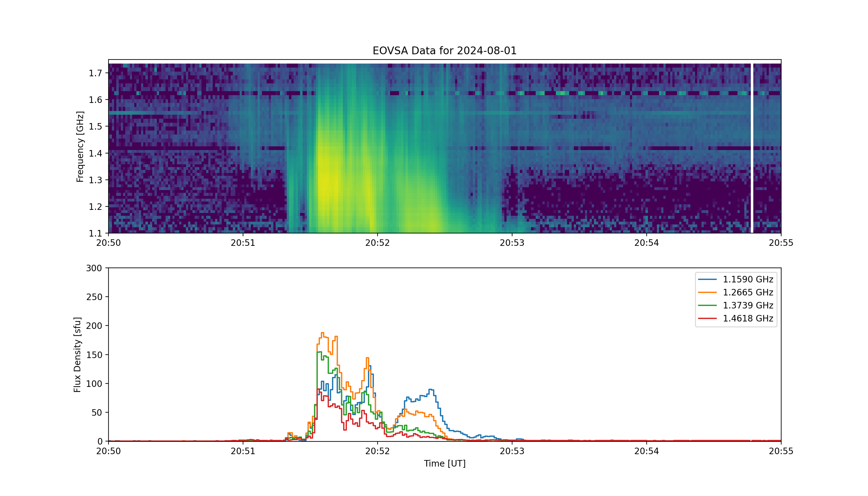The width and height of the screenshot is (868, 496).
Task: Click the 'Flux Density [sfu]' axis label
Action: click(x=77, y=355)
